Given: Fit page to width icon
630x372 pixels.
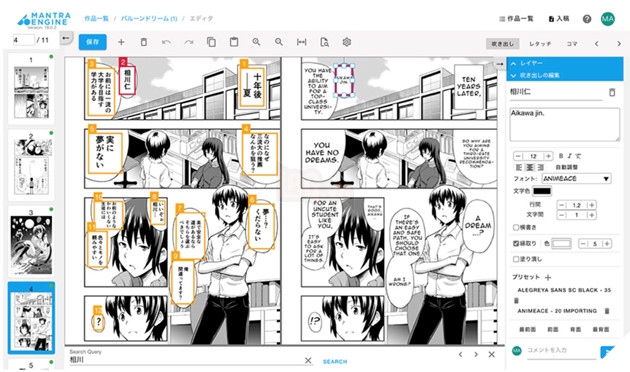Looking at the screenshot, I should tap(301, 42).
